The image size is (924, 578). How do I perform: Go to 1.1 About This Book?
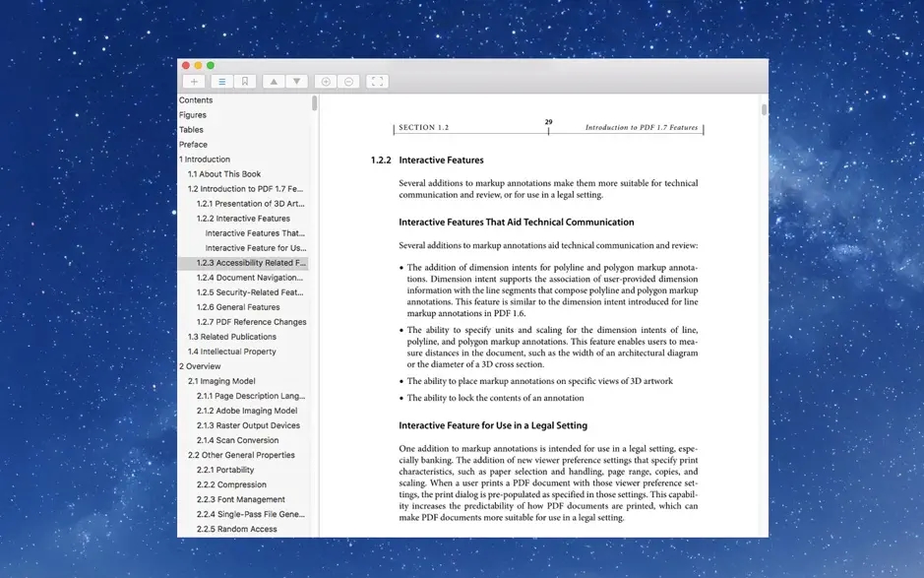click(x=224, y=174)
